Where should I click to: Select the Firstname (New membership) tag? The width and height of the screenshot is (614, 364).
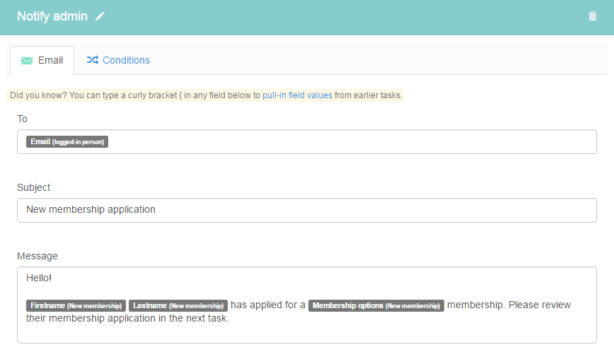(x=76, y=305)
